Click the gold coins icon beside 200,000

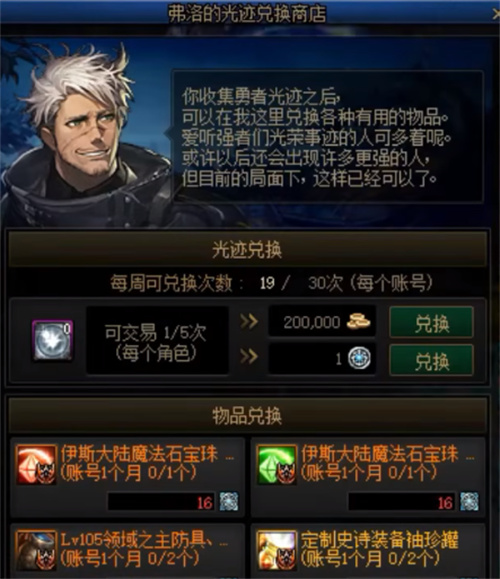click(358, 321)
